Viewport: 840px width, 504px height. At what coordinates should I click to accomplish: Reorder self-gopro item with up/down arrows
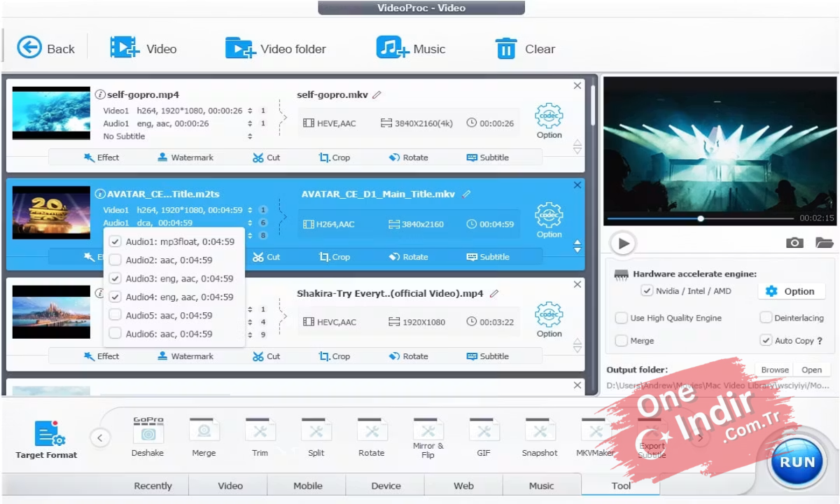pyautogui.click(x=577, y=147)
